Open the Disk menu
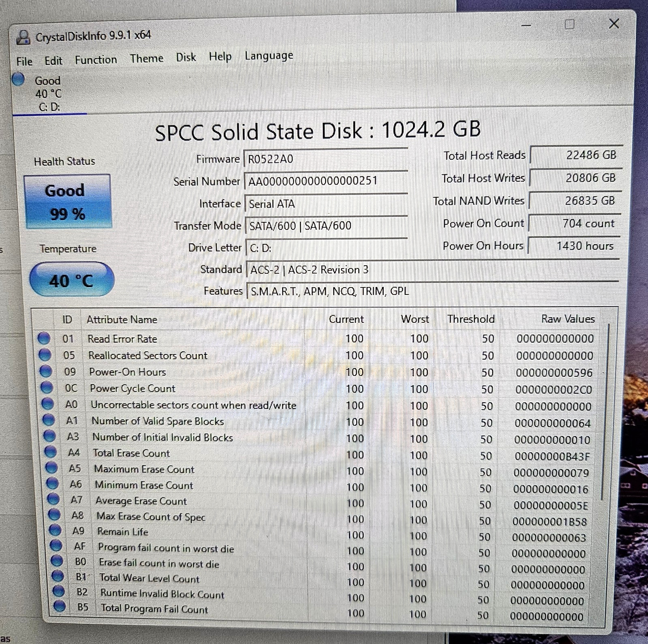The image size is (648, 644). click(186, 57)
